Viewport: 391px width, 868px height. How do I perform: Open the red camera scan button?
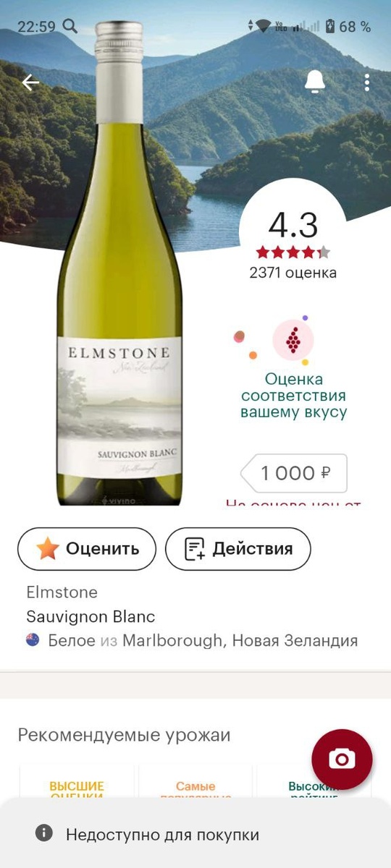click(x=342, y=759)
